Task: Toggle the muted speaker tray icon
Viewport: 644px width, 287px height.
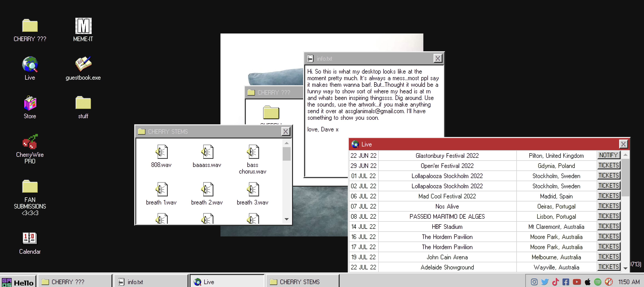Action: point(609,282)
